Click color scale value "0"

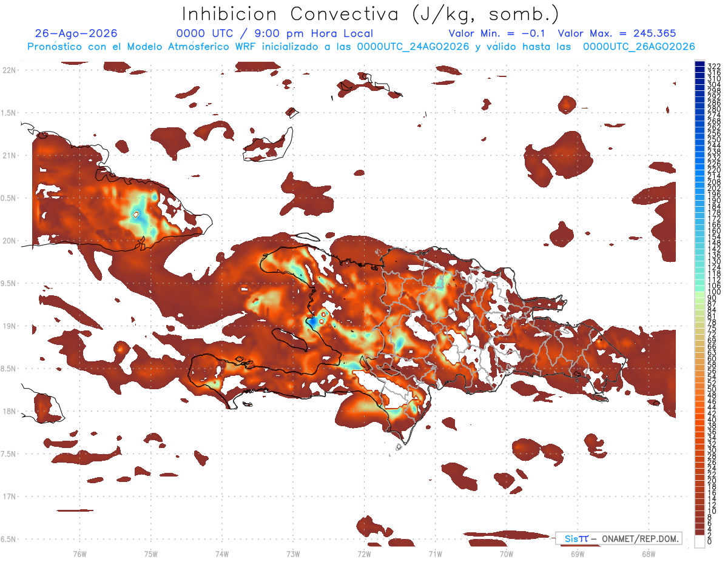[x=710, y=541]
